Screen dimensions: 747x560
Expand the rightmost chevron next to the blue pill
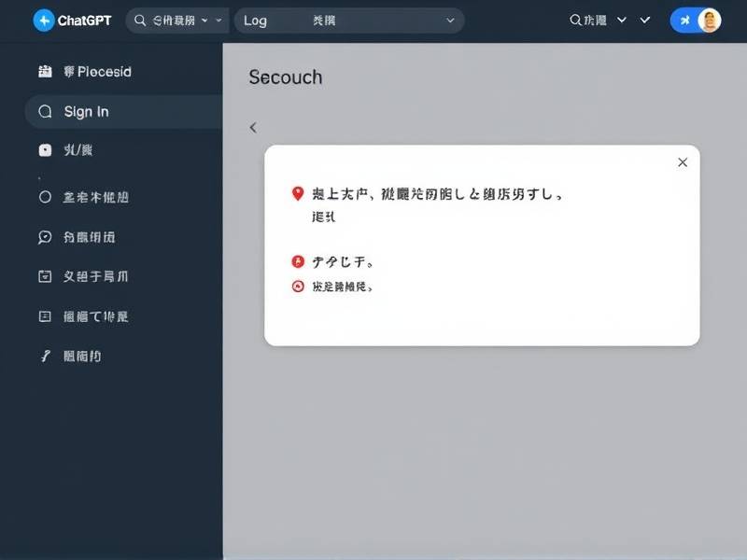[646, 21]
